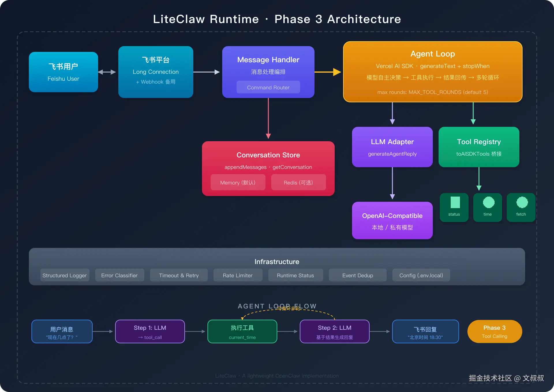Click the fetch tool icon tile
This screenshot has width=554, height=392.
[x=521, y=207]
